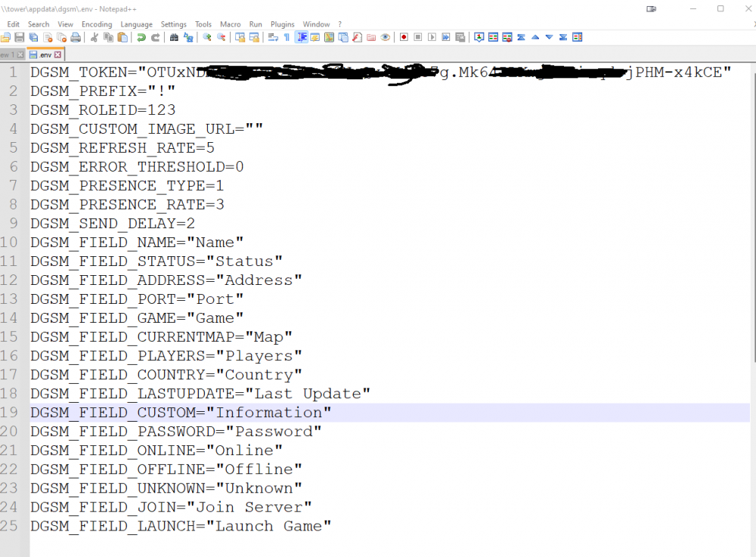Image resolution: width=756 pixels, height=557 pixels.
Task: Open the Run menu
Action: click(x=256, y=24)
